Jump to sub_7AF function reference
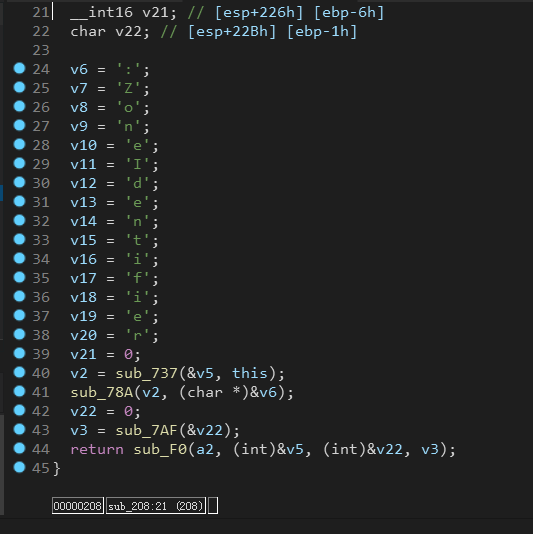 coord(146,431)
